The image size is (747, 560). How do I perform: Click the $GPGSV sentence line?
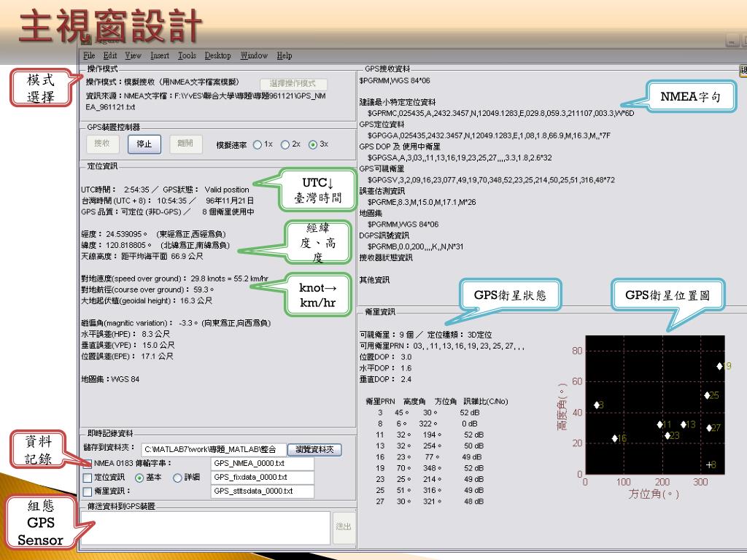point(491,180)
